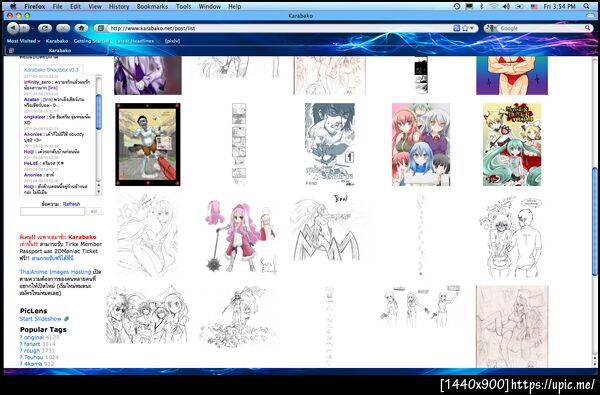Click the Time Machine menu bar icon
The width and height of the screenshot is (600, 395).
coord(457,6)
